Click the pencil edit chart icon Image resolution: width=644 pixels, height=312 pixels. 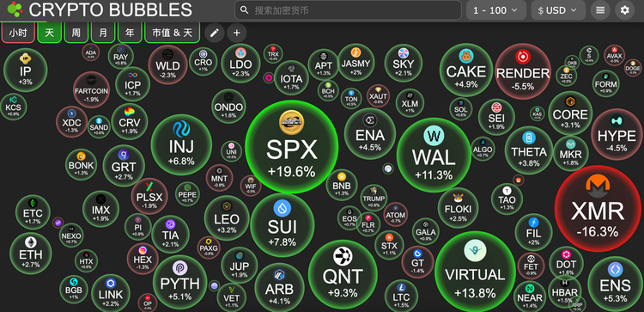coord(214,33)
